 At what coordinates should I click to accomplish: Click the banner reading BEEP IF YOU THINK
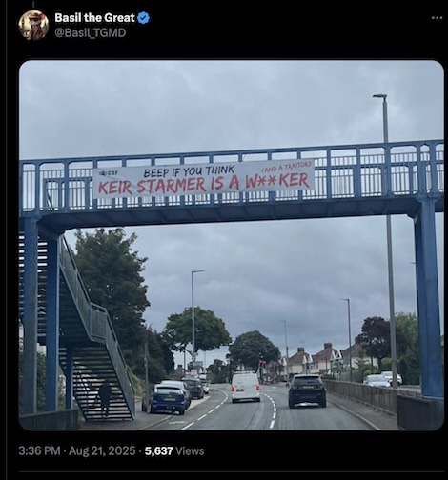pos(203,179)
